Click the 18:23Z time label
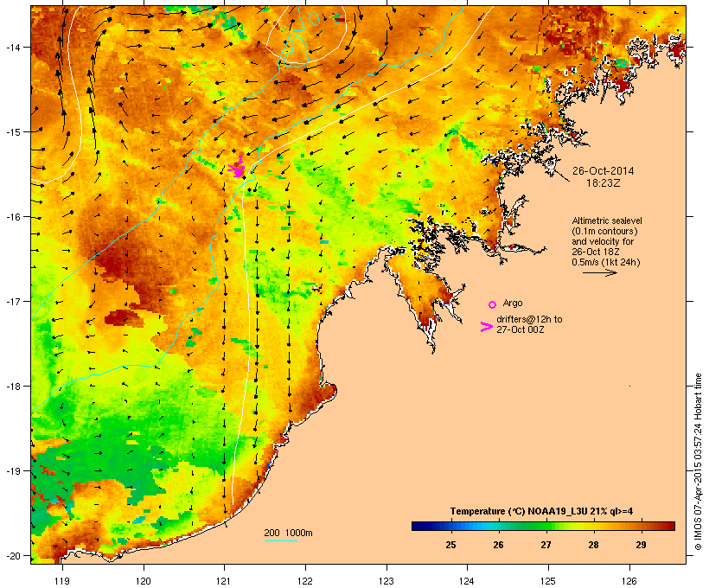 point(604,183)
